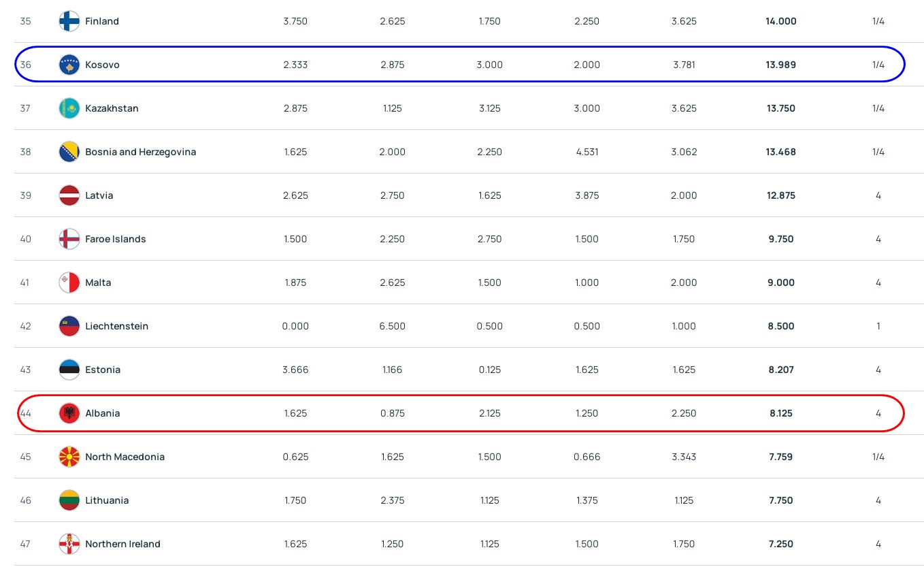Viewport: 924px width, 567px height.
Task: Click the Estonia flag icon
Action: click(x=69, y=370)
